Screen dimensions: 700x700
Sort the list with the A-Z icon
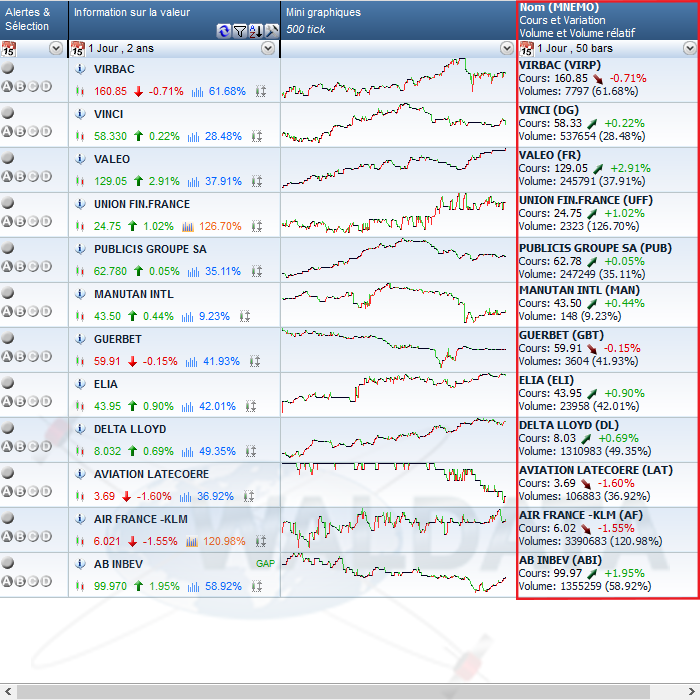(x=256, y=31)
